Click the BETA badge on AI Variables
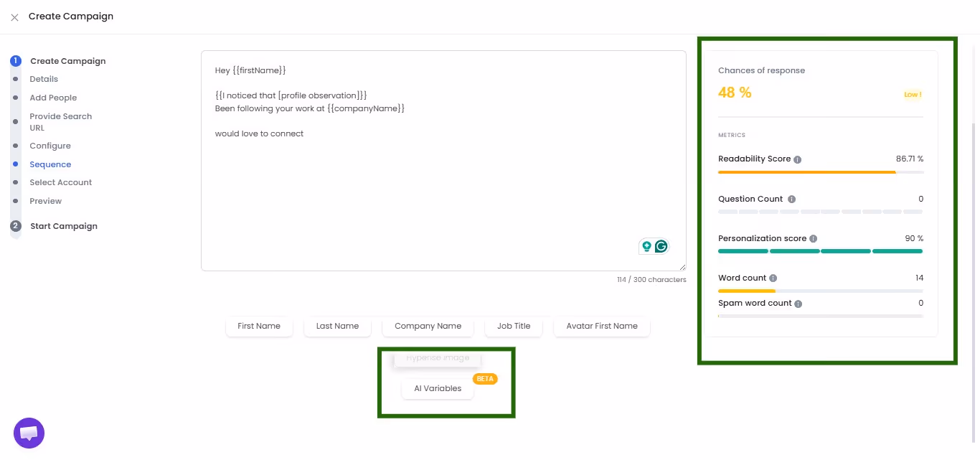Viewport: 980px width, 460px height. tap(485, 379)
